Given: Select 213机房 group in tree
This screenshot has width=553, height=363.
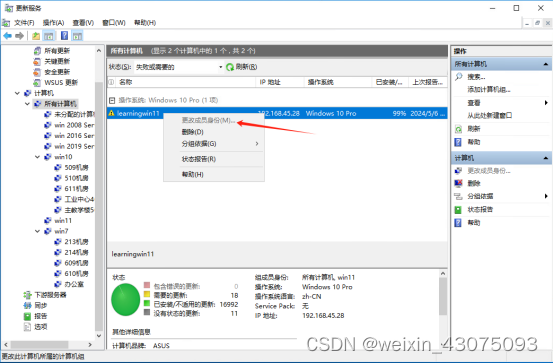Looking at the screenshot, I should (76, 242).
